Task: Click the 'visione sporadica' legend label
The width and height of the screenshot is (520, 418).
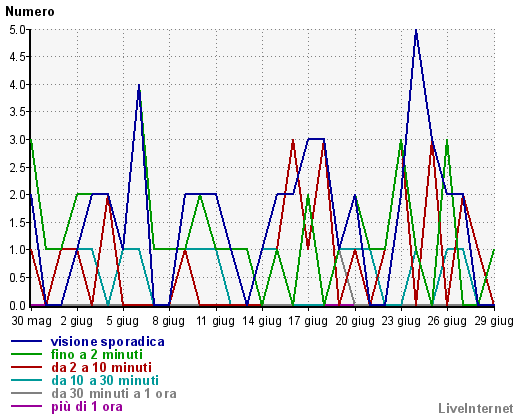Action: 108,342
